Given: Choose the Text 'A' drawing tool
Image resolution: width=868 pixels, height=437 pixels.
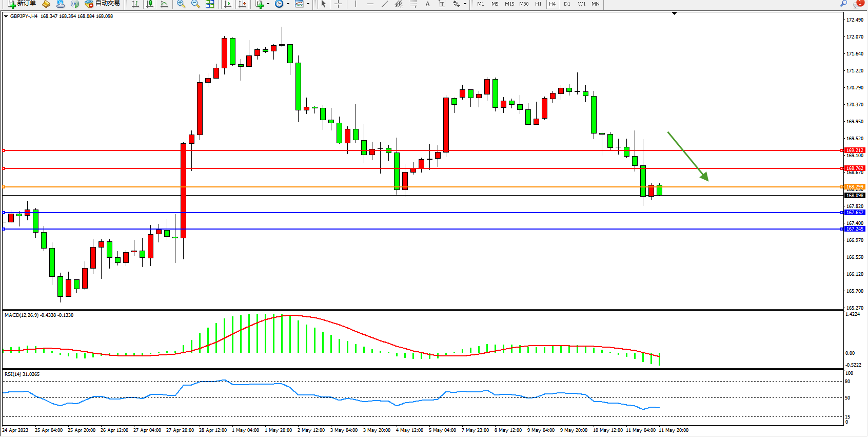Looking at the screenshot, I should coord(427,4).
